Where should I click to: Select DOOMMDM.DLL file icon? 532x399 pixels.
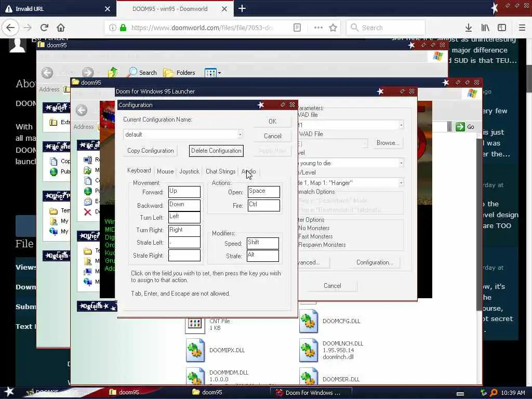(x=195, y=376)
